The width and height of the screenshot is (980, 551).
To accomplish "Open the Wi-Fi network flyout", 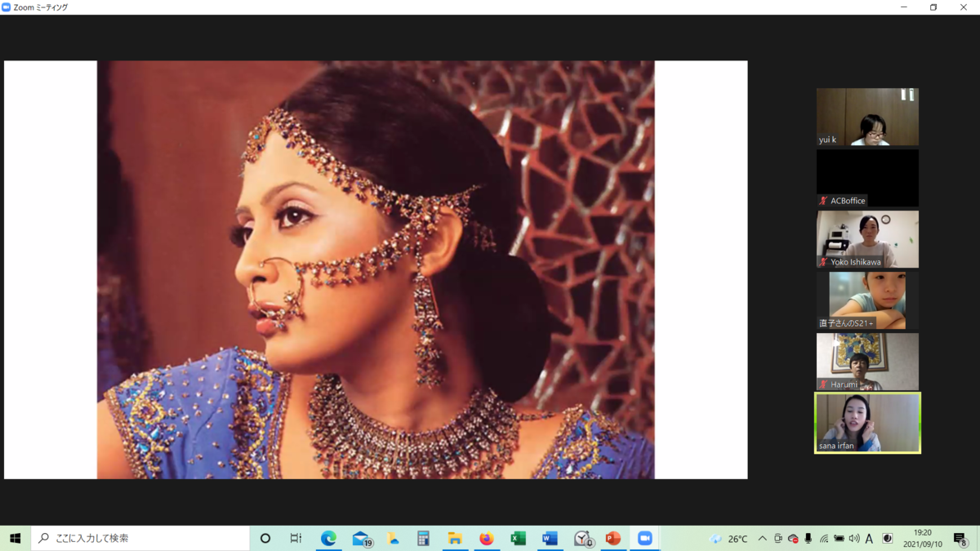I will [x=824, y=539].
